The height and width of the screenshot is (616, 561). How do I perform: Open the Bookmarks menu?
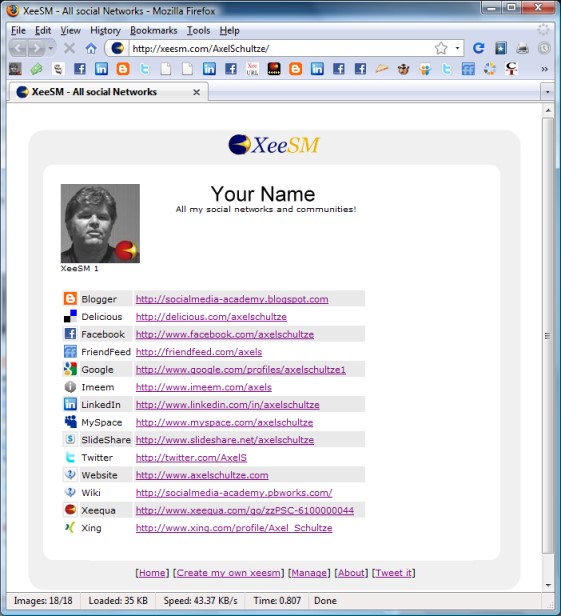pyautogui.click(x=154, y=30)
